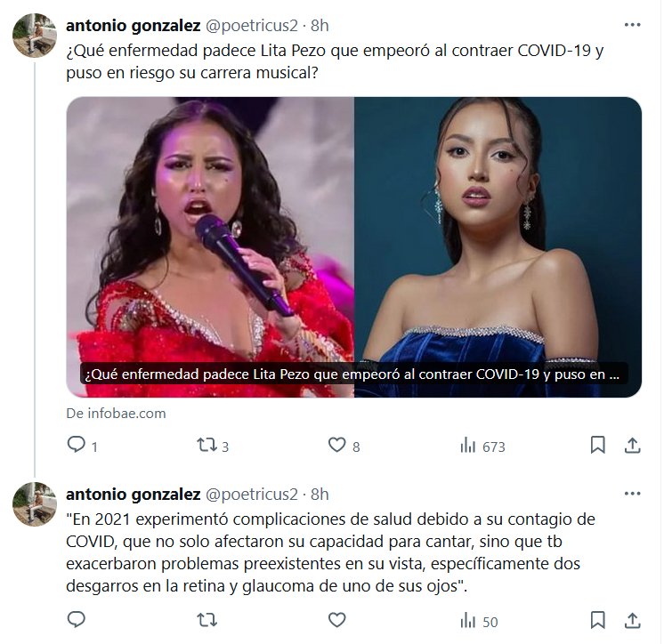The image size is (664, 644).
Task: Click antonio gonzalez name on second tweet
Action: click(133, 494)
